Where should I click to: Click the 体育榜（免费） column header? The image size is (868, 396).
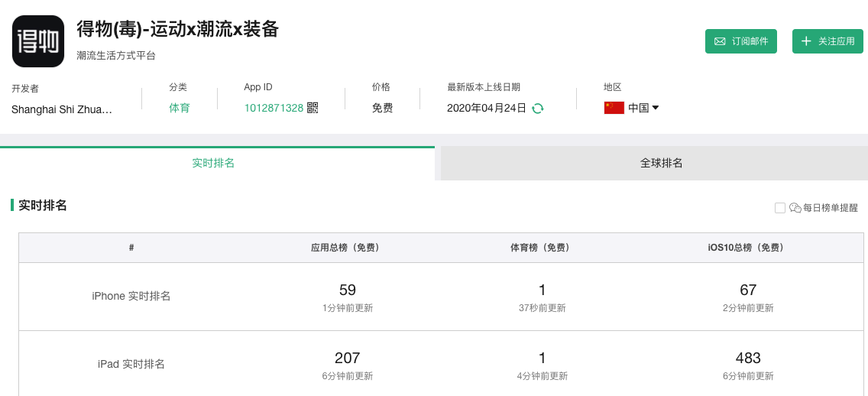click(539, 248)
